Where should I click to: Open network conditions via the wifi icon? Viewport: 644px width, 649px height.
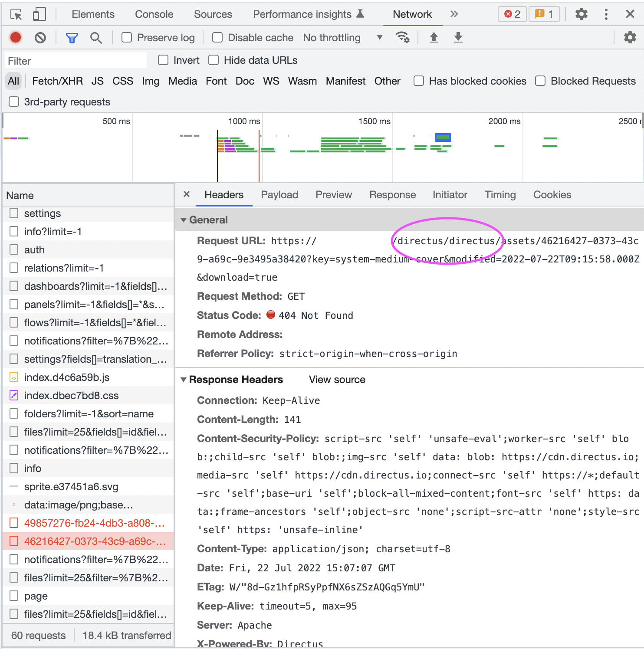pyautogui.click(x=403, y=38)
